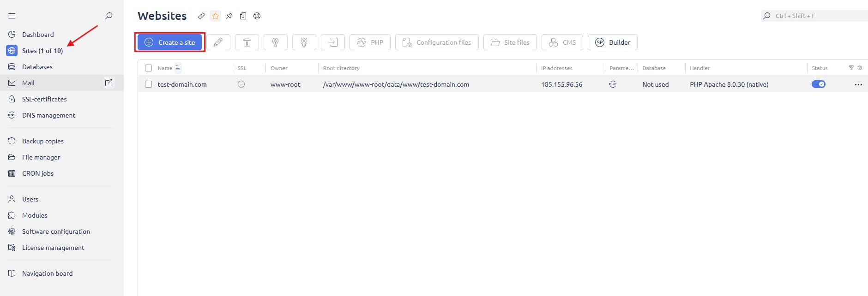This screenshot has height=296, width=868.
Task: Click the PHP toolbar button
Action: click(x=370, y=42)
